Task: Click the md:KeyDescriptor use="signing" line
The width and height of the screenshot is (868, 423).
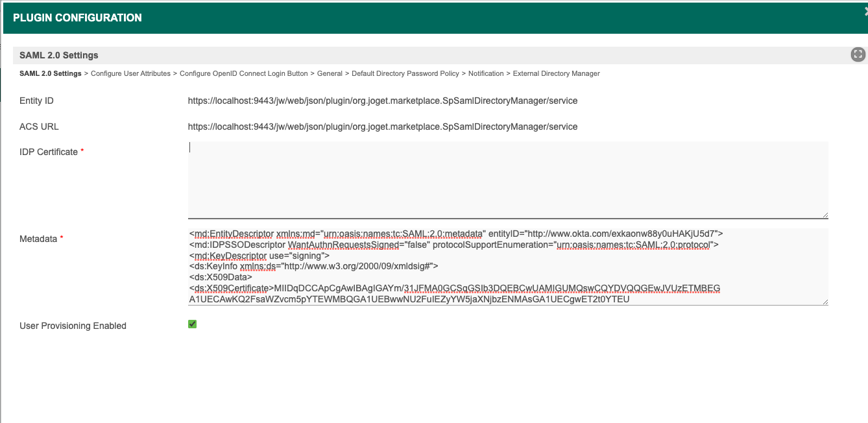Action: tap(259, 256)
